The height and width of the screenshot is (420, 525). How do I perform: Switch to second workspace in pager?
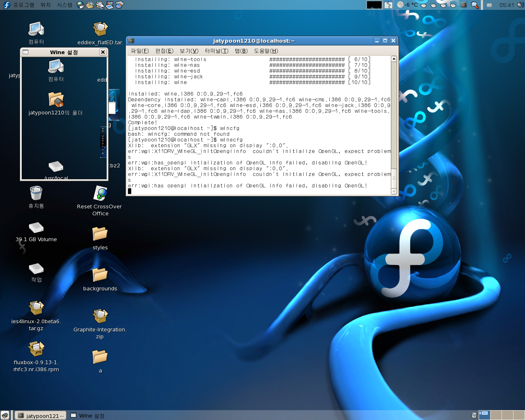pyautogui.click(x=496, y=415)
